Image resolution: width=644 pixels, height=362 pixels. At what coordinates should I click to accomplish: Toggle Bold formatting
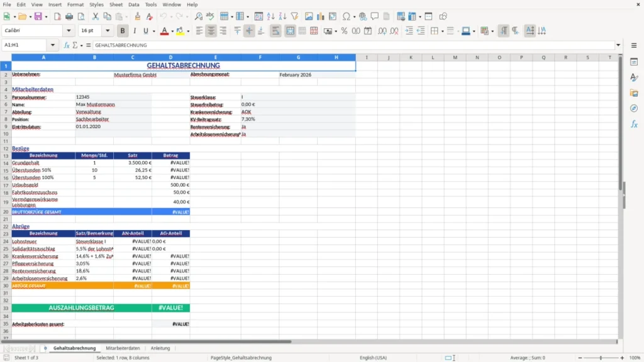click(x=123, y=31)
